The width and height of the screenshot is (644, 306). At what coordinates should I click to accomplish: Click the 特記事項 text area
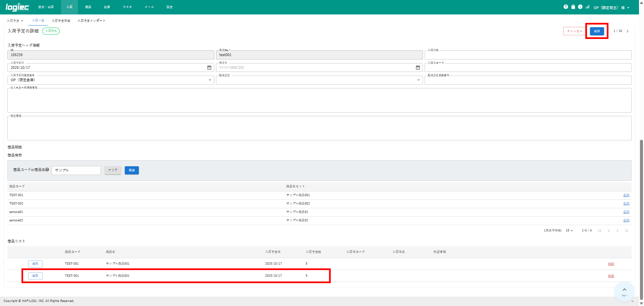319,128
